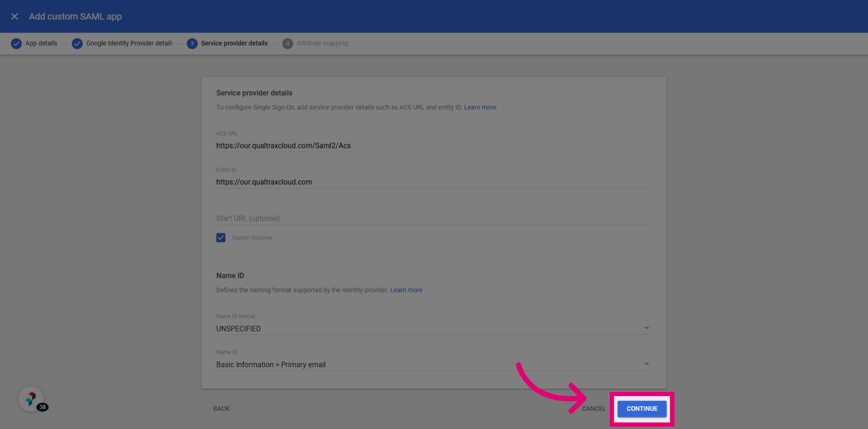The height and width of the screenshot is (429, 868).
Task: Go to Attribute mapping step
Action: [x=322, y=43]
